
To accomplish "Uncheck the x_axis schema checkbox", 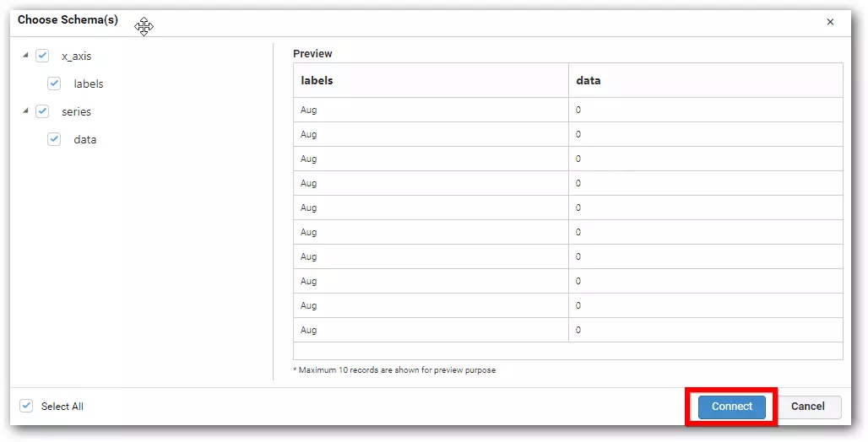I will coord(42,56).
